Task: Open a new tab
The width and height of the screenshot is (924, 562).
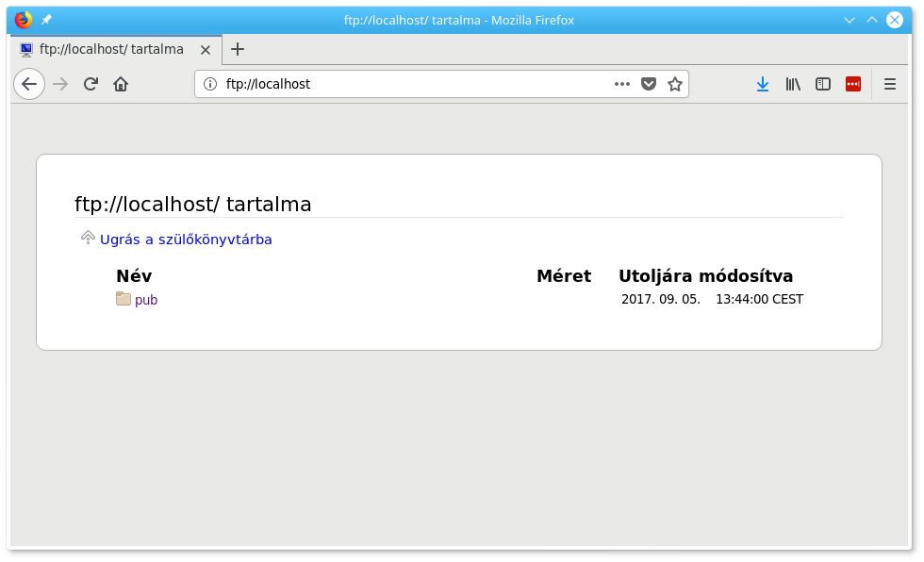Action: (x=238, y=49)
